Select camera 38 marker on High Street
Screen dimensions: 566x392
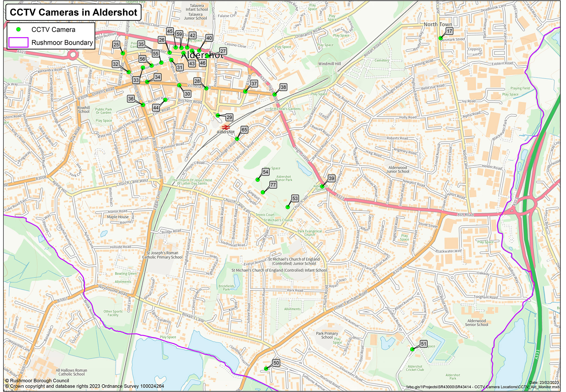tap(274, 94)
